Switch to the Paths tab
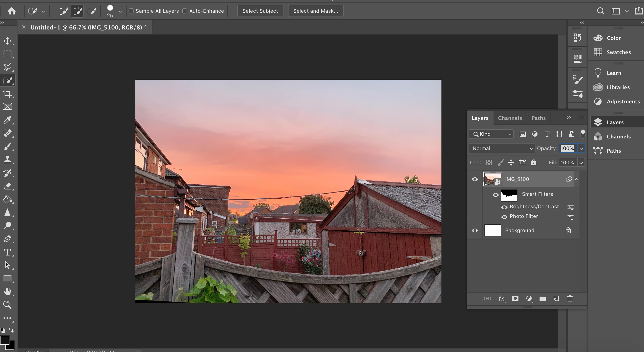The image size is (644, 352). (539, 118)
